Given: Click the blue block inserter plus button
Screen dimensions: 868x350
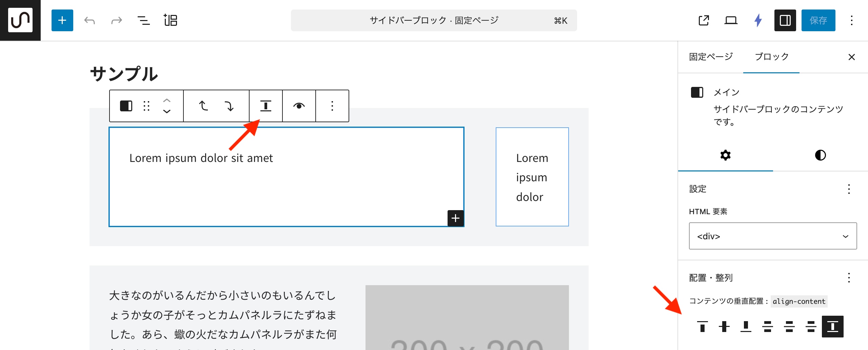Looking at the screenshot, I should (62, 20).
